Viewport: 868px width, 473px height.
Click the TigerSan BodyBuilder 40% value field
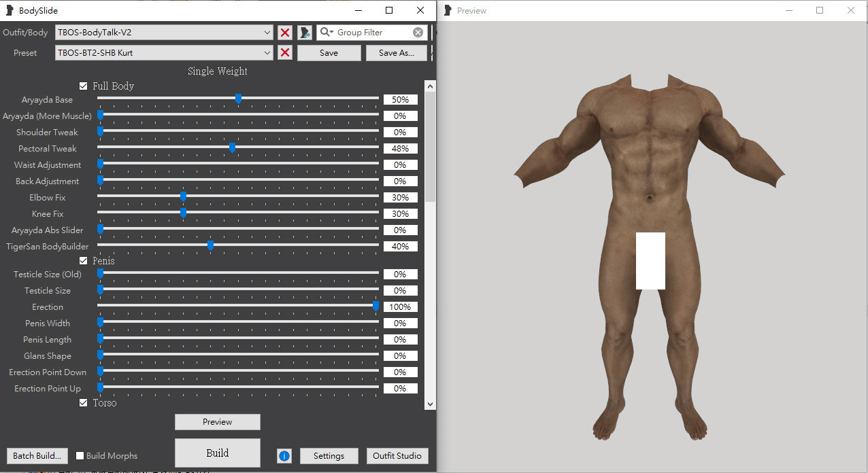pos(400,247)
